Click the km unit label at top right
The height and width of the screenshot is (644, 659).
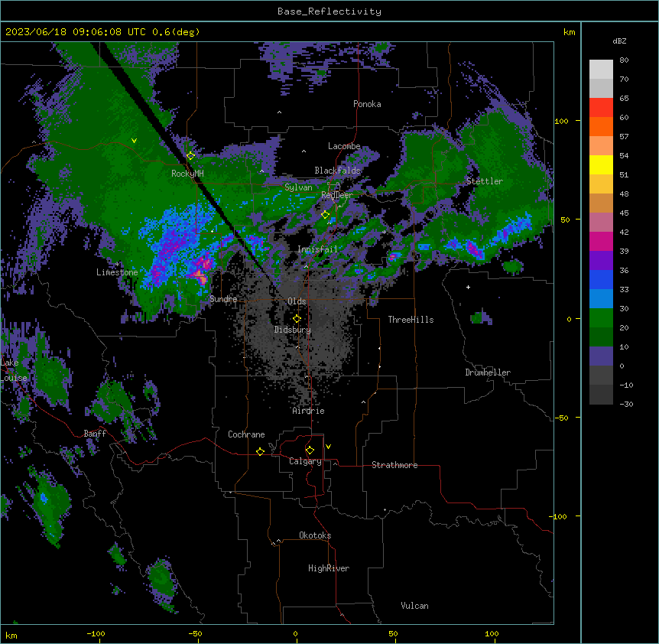pyautogui.click(x=570, y=32)
